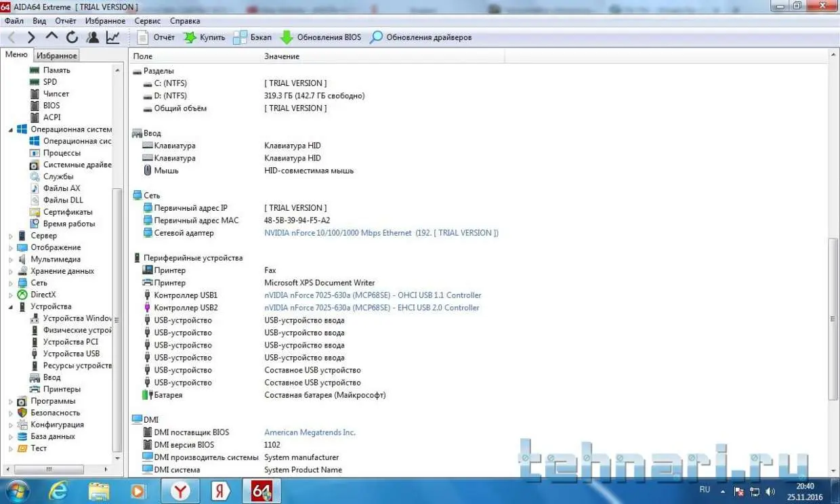
Task: Open the graph chart icon in toolbar
Action: pyautogui.click(x=113, y=37)
